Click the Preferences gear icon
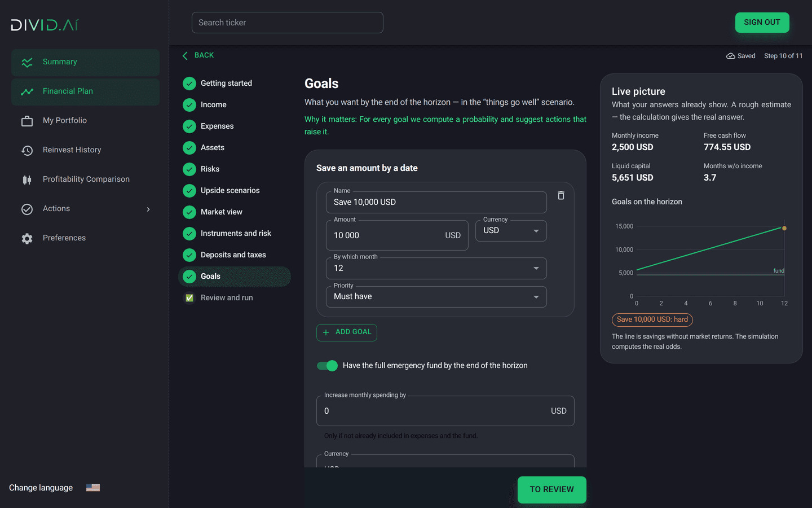 [x=27, y=238]
